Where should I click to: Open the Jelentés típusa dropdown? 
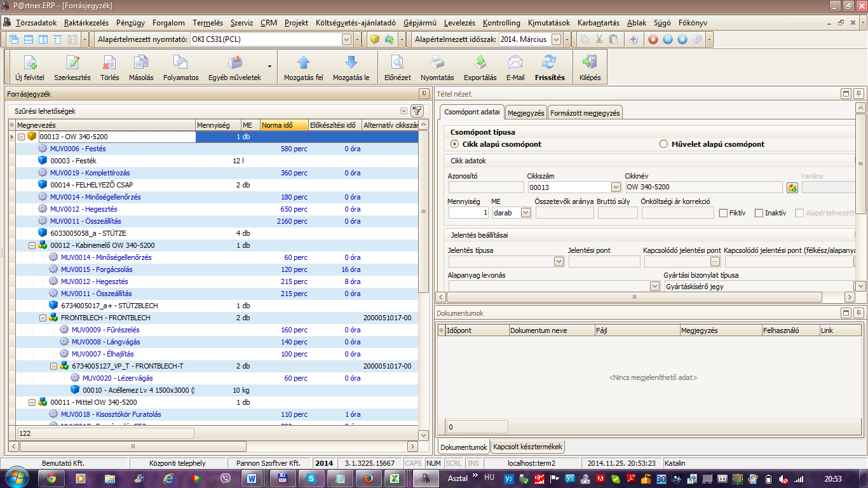pos(559,261)
